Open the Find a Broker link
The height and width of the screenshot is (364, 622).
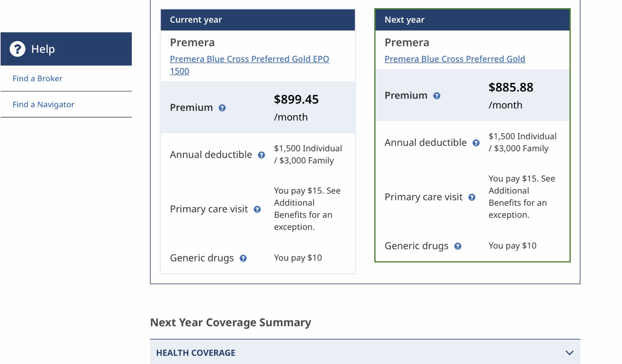[x=37, y=78]
